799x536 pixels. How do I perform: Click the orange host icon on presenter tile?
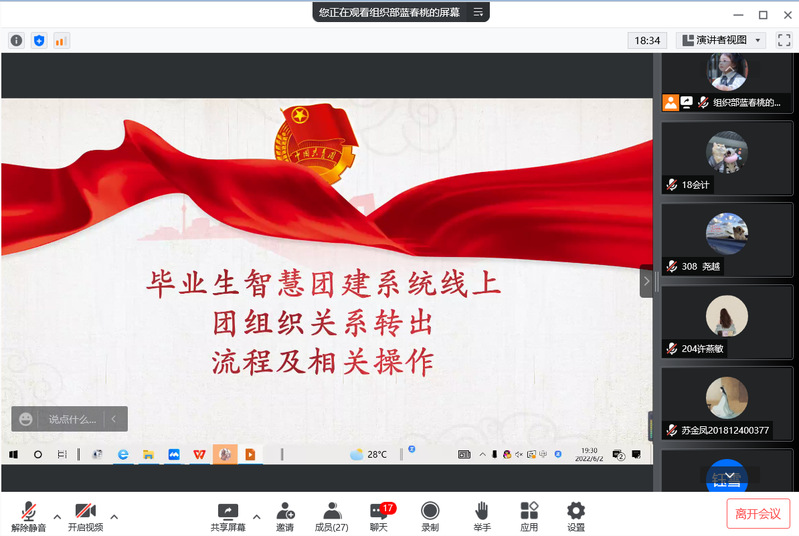pyautogui.click(x=671, y=102)
